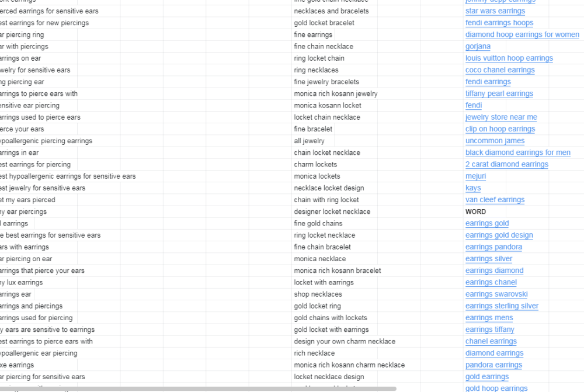Image resolution: width=584 pixels, height=392 pixels.
Task: Click the "ring locket chain" cell
Action: coord(319,58)
